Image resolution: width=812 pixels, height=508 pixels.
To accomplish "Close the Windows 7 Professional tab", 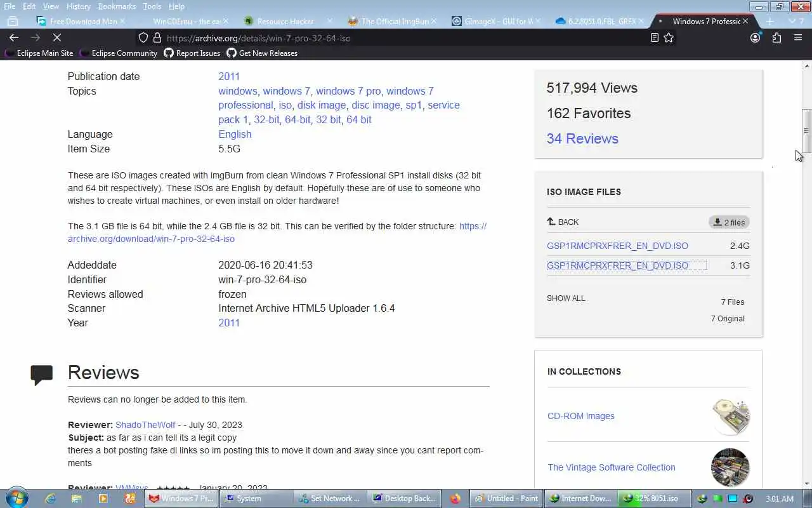I will 745,21.
